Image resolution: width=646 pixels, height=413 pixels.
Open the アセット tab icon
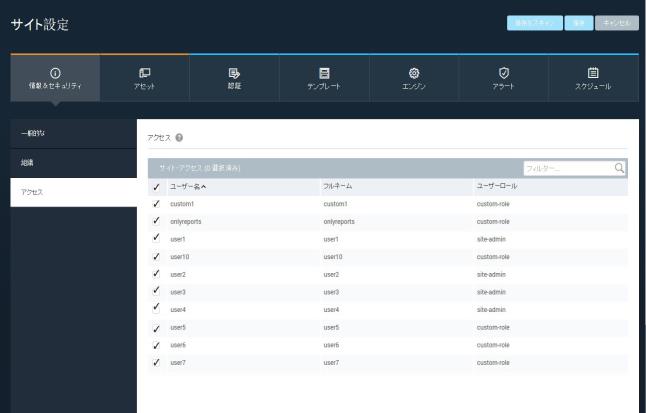(144, 71)
